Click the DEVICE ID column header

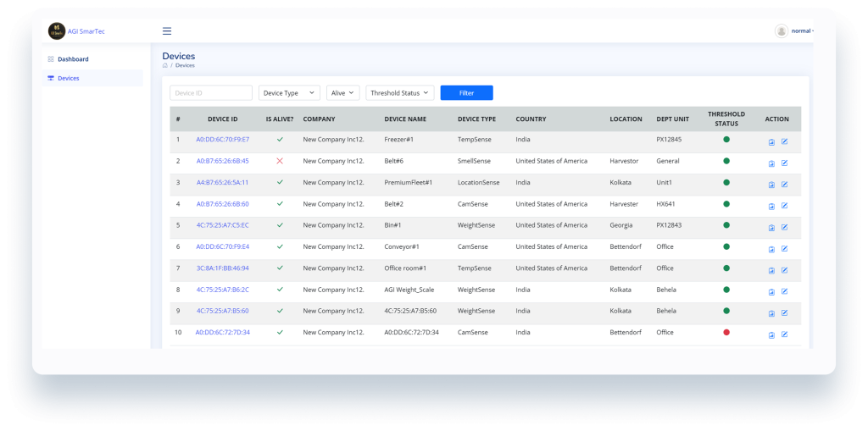pos(223,119)
